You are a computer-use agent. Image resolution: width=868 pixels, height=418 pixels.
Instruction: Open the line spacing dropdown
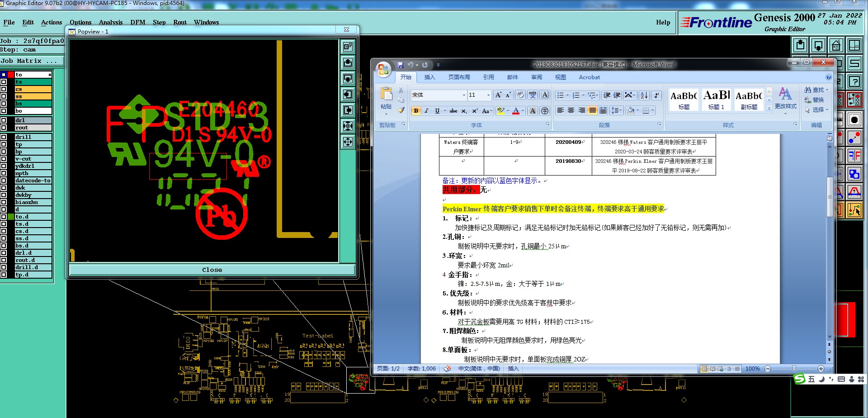(616, 110)
